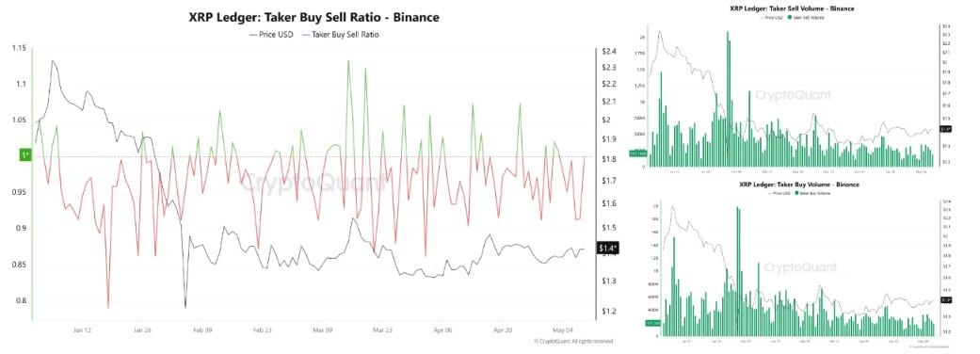Click '$2' on main chart price axis
This screenshot has height=354, width=980.
pyautogui.click(x=606, y=120)
